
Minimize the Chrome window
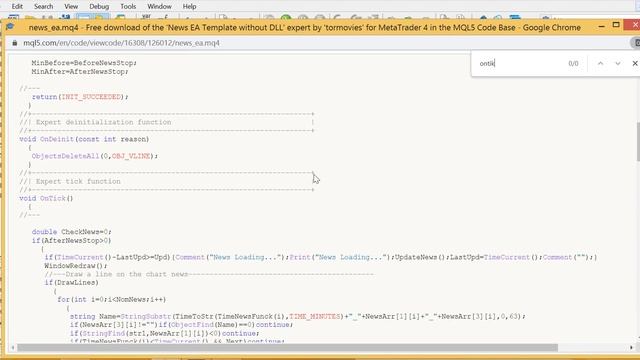pos(601,27)
